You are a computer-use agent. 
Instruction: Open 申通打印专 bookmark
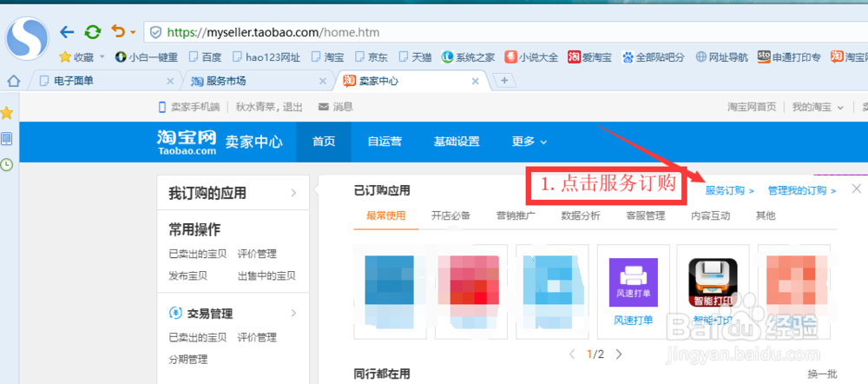point(789,57)
